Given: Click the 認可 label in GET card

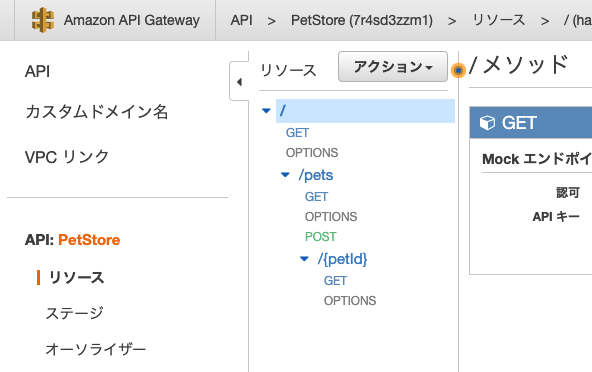Looking at the screenshot, I should (568, 193).
